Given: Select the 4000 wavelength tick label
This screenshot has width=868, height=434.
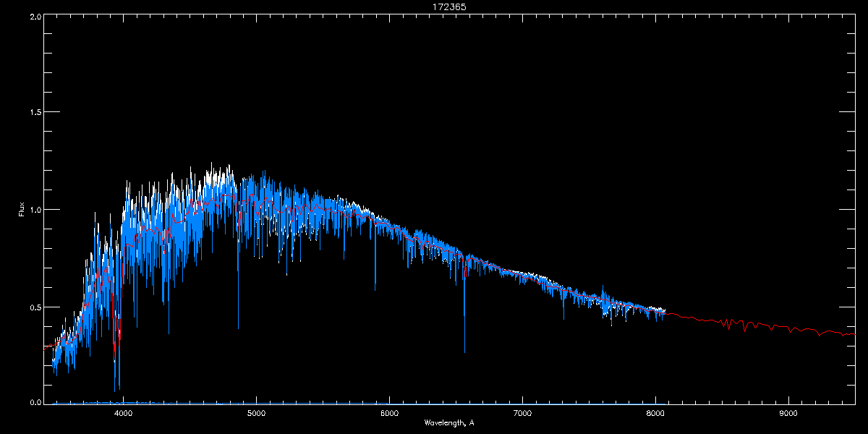Looking at the screenshot, I should 123,414.
